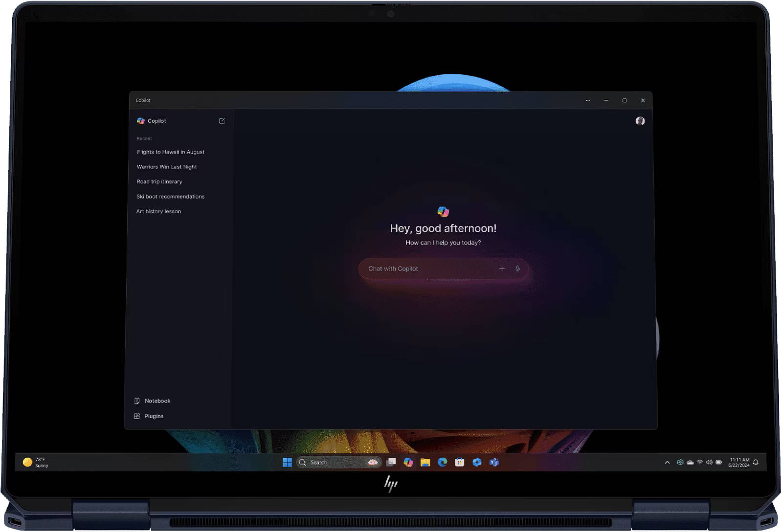Check the battery status icon

pos(719,462)
